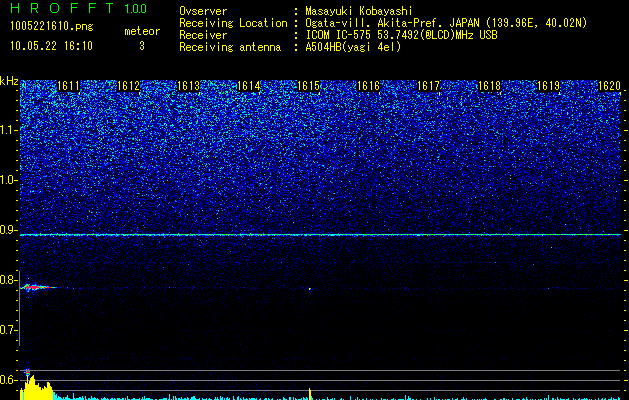Click the HROFFT 1.0.0 title text
The height and width of the screenshot is (400, 629).
pyautogui.click(x=78, y=8)
